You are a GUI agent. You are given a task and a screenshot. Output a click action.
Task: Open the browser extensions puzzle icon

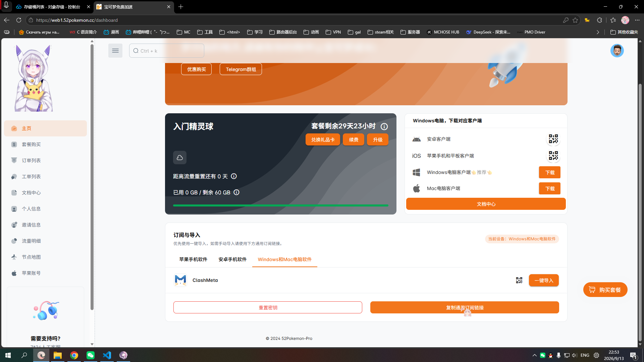(599, 20)
